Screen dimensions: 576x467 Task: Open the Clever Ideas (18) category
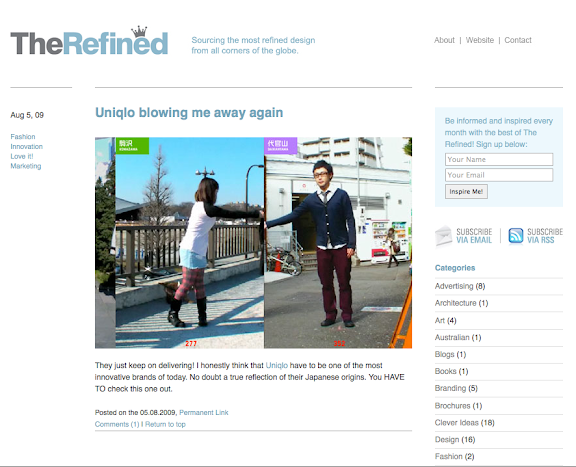coord(465,423)
